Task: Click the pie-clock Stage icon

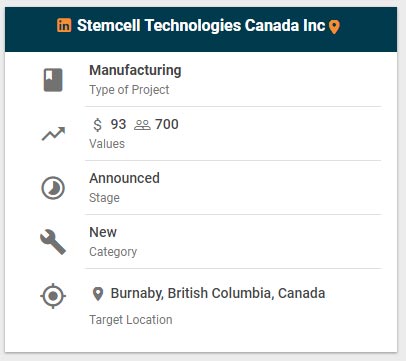Action: tap(53, 188)
